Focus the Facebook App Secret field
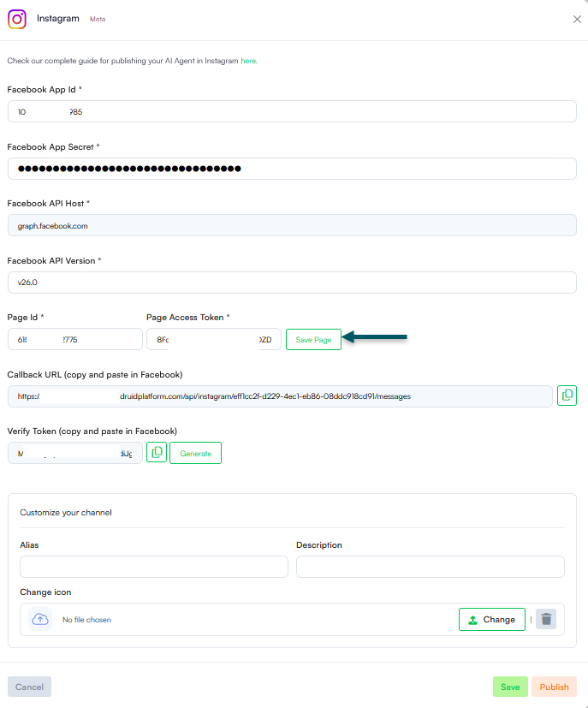The image size is (588, 708). [292, 169]
